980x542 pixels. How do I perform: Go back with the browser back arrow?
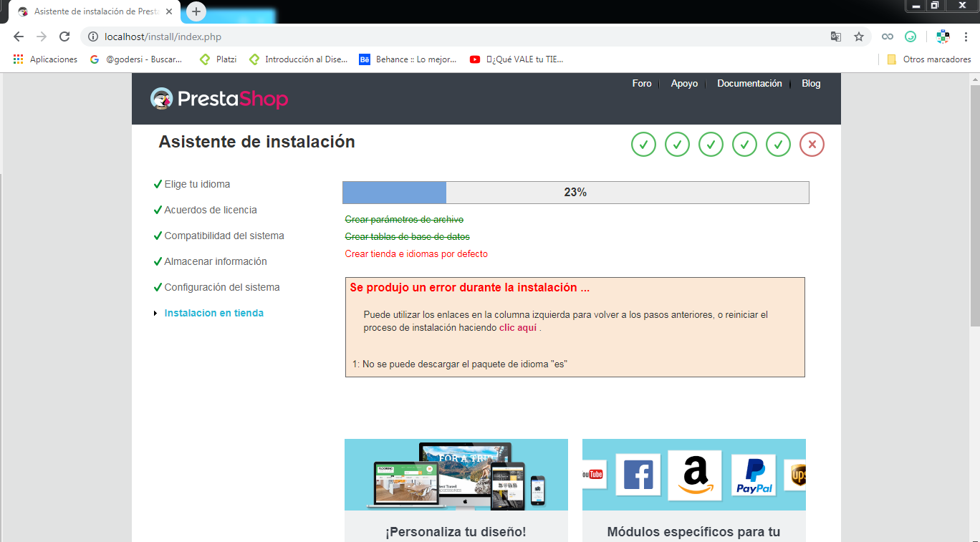tap(19, 37)
